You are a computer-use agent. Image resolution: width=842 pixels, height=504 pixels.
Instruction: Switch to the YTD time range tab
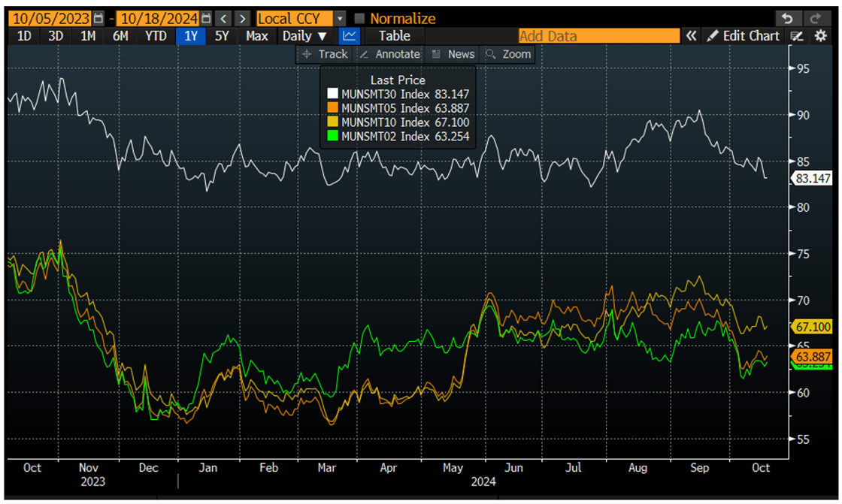156,35
